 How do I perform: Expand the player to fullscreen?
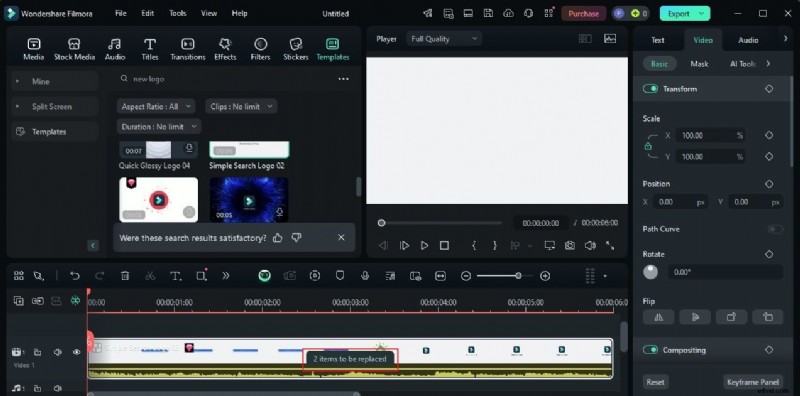click(610, 245)
